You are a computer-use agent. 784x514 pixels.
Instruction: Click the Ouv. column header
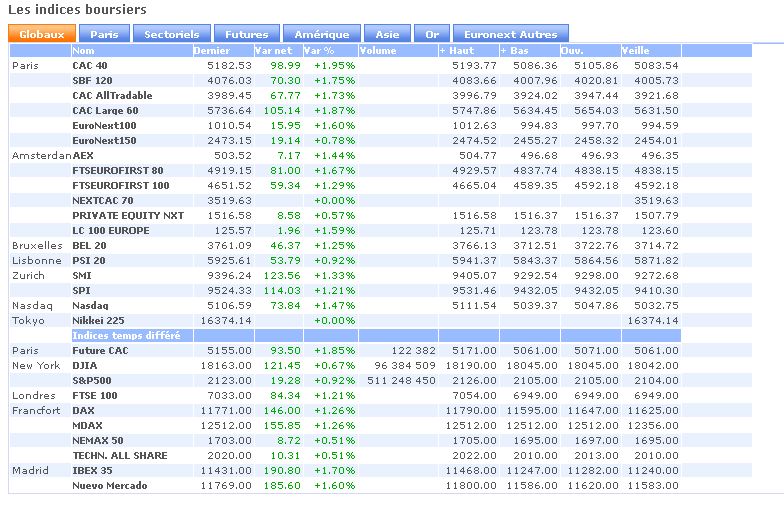pyautogui.click(x=572, y=50)
